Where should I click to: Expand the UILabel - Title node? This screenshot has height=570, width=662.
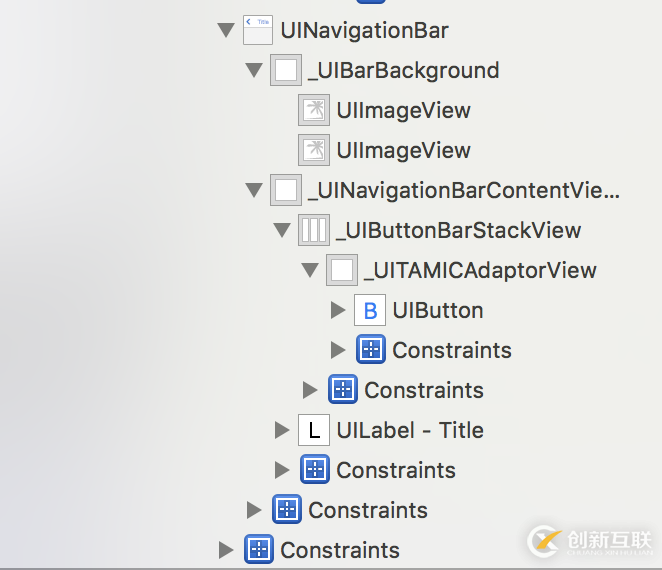tap(282, 430)
